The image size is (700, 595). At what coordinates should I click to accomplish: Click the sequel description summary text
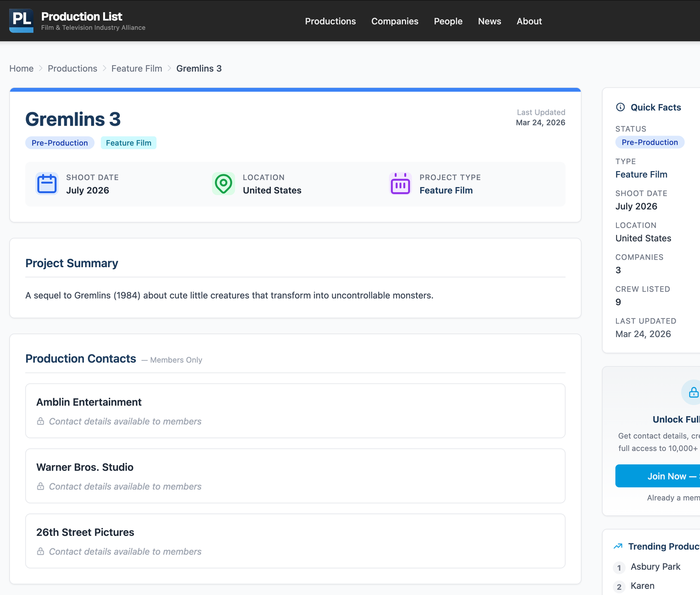pos(230,296)
